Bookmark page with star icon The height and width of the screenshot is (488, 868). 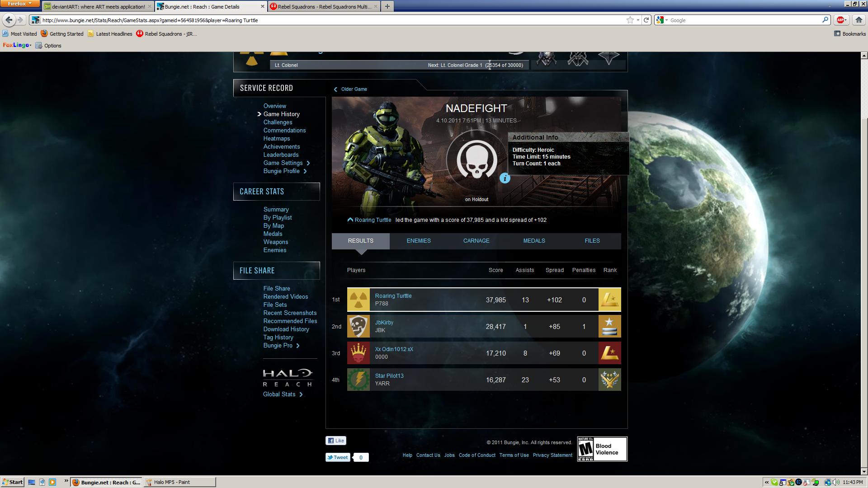click(x=630, y=20)
